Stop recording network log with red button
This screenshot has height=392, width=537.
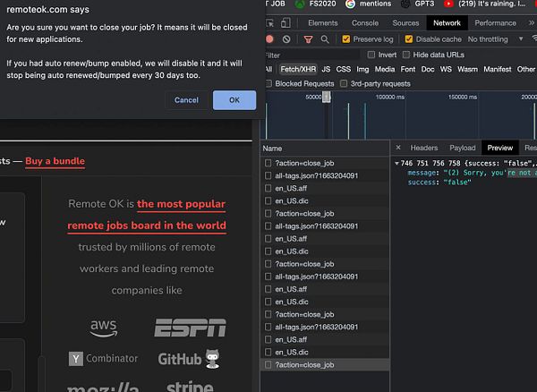269,39
